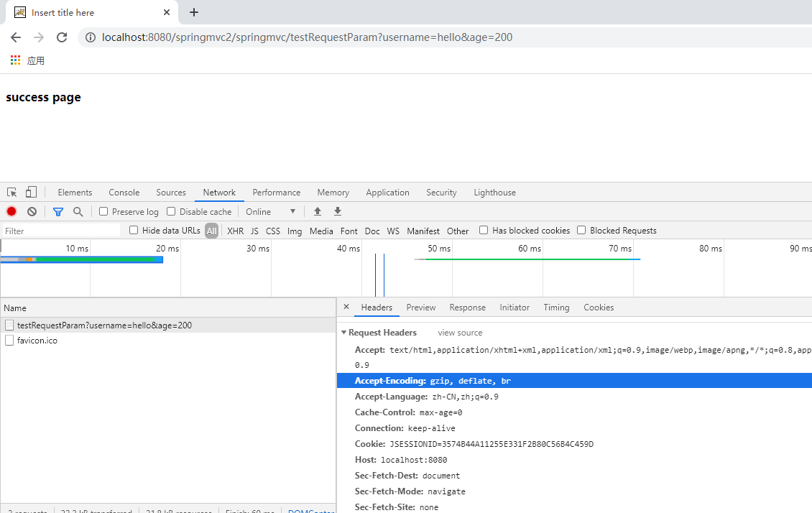Open the Timing detail tab
Viewport: 812px width, 513px height.
tap(556, 307)
